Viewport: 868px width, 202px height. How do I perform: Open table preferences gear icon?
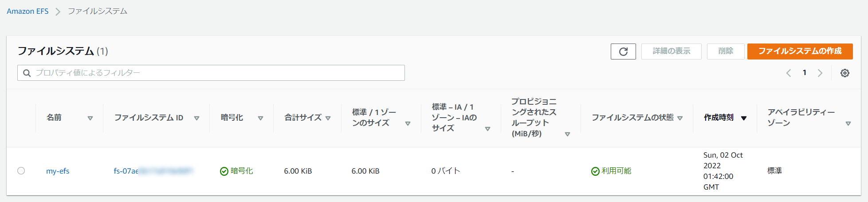(x=845, y=73)
